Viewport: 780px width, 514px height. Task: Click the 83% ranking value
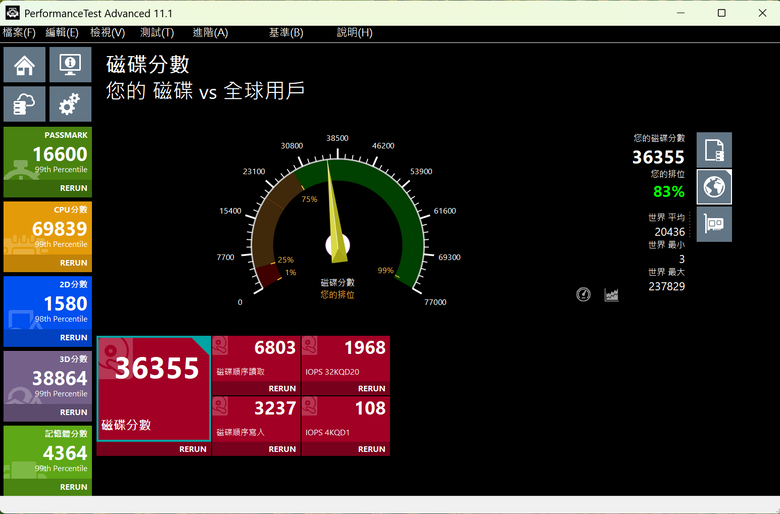(669, 192)
